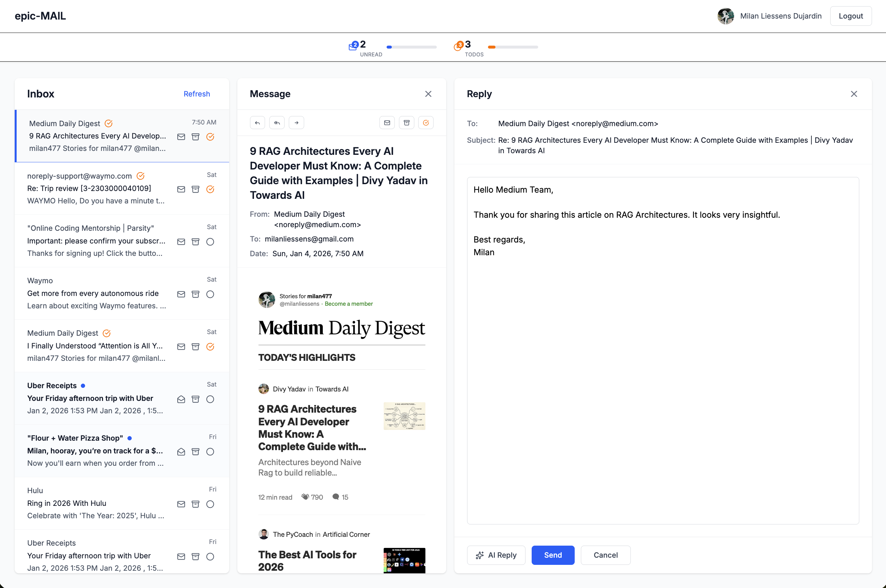
Task: Click the Reply All icon in message toolbar
Action: tap(277, 123)
